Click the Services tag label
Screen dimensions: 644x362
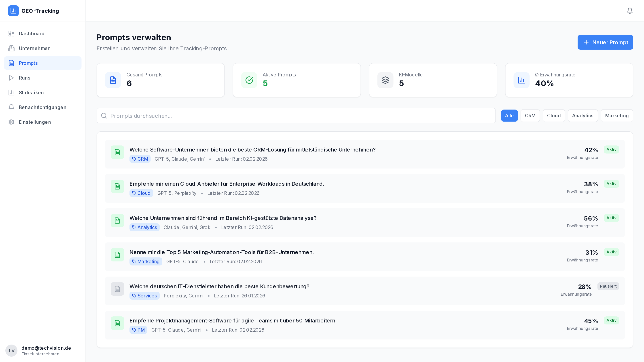point(144,296)
